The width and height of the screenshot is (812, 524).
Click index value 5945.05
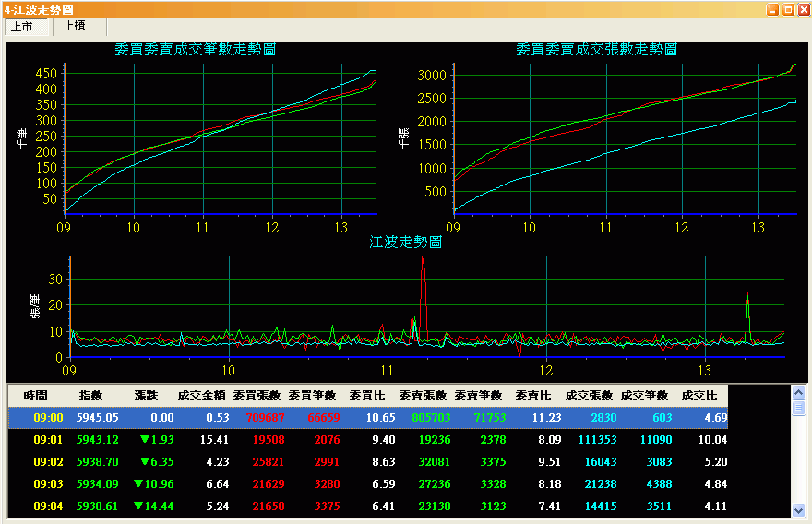click(x=98, y=417)
